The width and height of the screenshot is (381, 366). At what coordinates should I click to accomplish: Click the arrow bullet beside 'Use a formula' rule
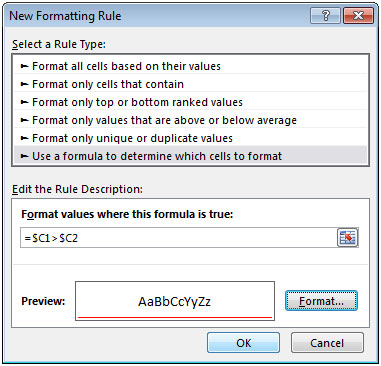click(x=24, y=156)
